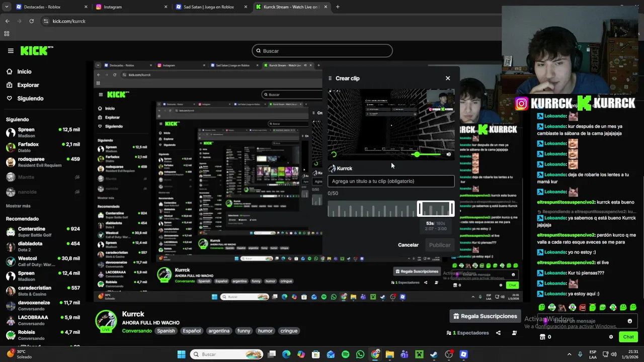Click the chat shop points icon

(x=543, y=337)
